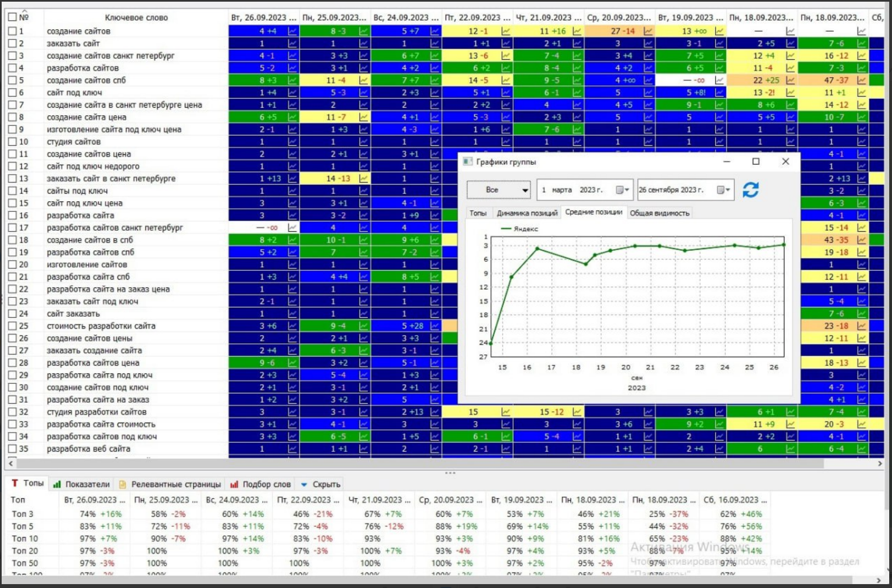
Task: Tick checkbox next to разработка сайтов спб row 19
Action: 12,252
